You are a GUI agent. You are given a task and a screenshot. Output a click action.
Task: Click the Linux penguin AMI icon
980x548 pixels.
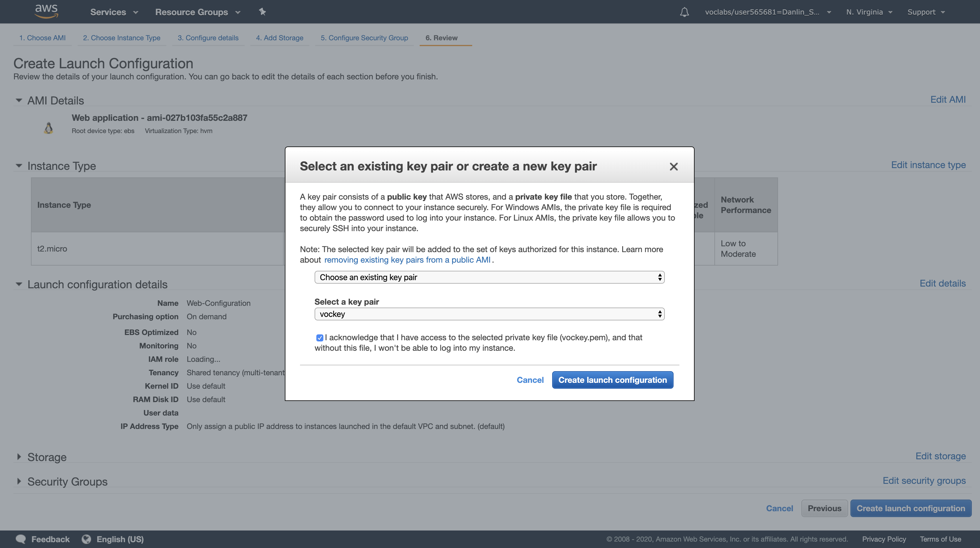click(x=48, y=128)
